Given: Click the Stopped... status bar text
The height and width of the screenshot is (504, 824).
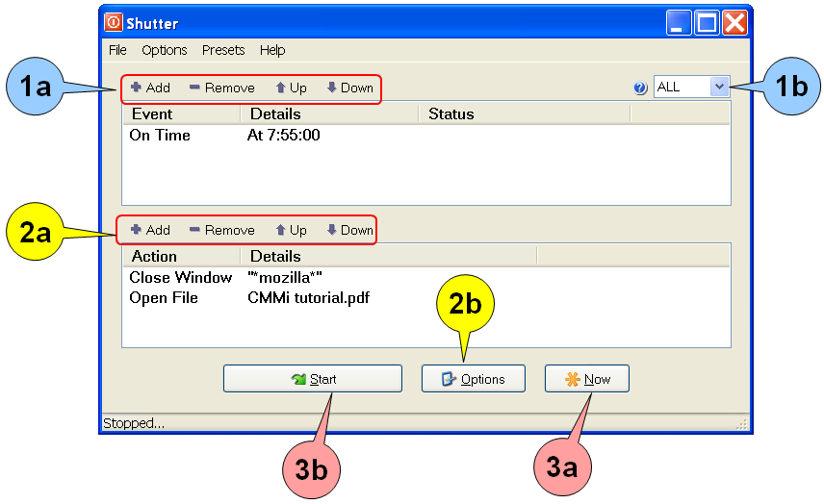Looking at the screenshot, I should [x=134, y=423].
